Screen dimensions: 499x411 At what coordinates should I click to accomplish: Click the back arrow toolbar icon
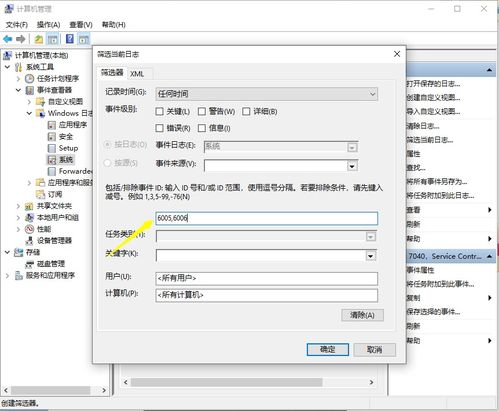[x=8, y=39]
